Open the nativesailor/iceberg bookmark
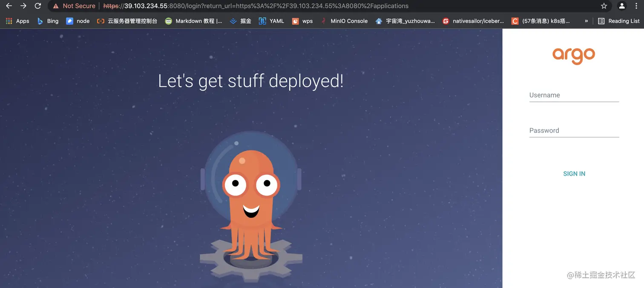Viewport: 644px width, 288px height. click(473, 21)
